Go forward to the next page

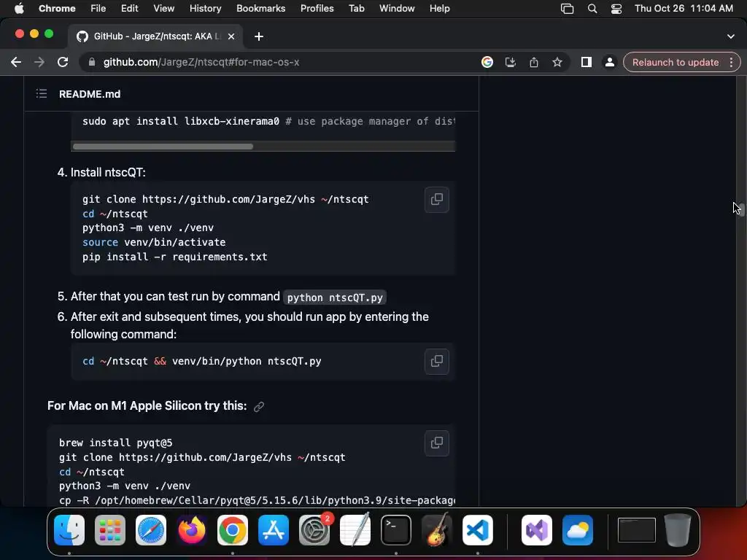39,62
